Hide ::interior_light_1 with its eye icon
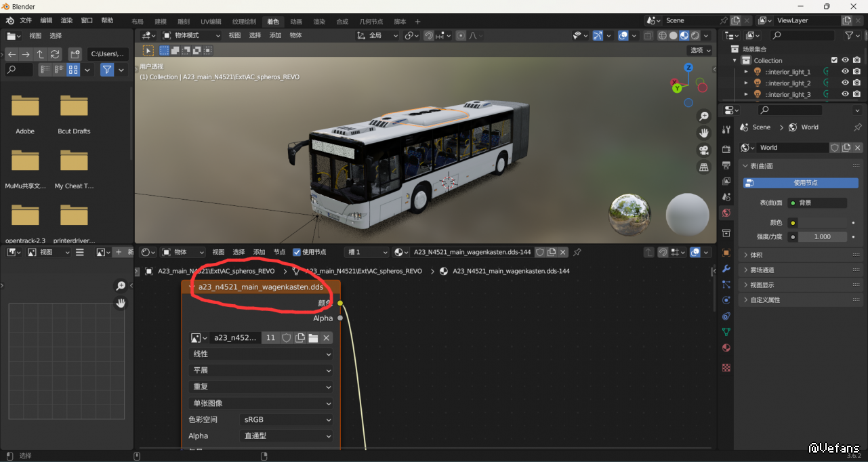This screenshot has width=868, height=462. coord(845,72)
